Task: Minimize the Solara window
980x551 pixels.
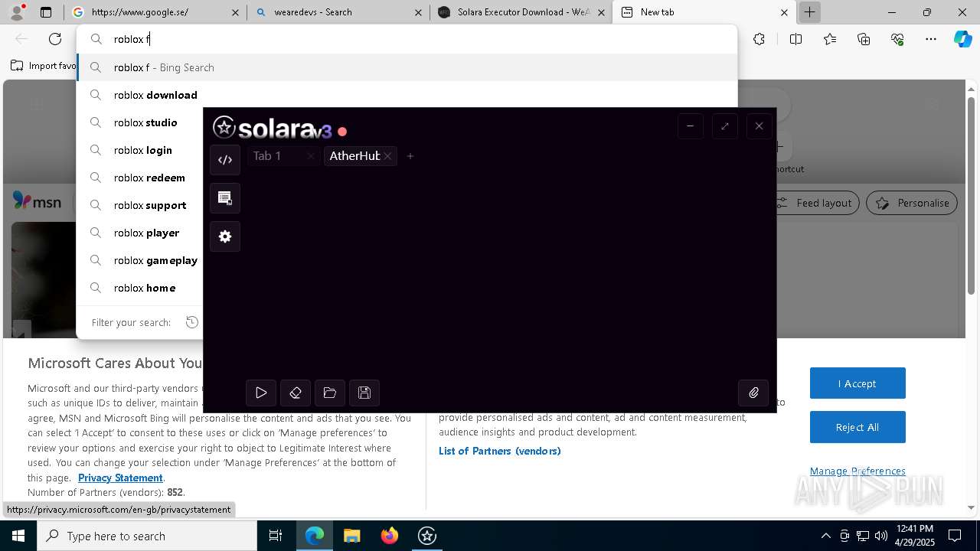Action: (691, 126)
